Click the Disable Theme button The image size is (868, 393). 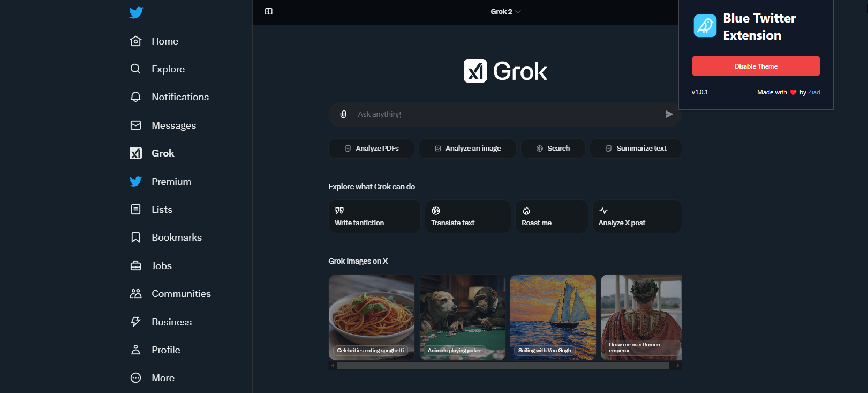(756, 66)
